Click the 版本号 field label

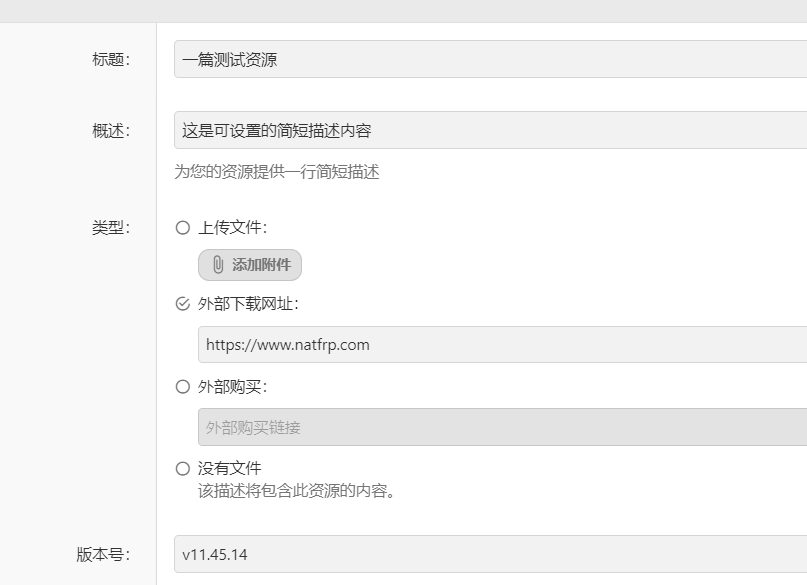(102, 554)
